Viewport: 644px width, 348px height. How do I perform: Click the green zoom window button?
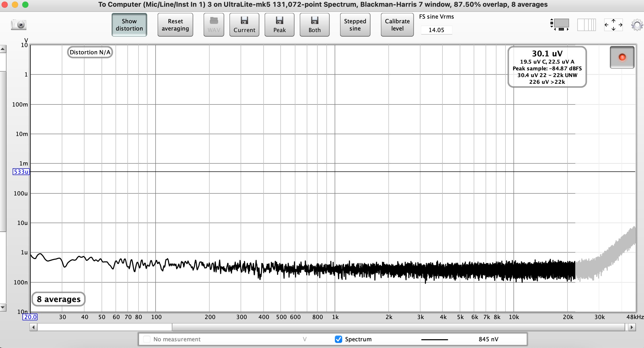point(25,5)
